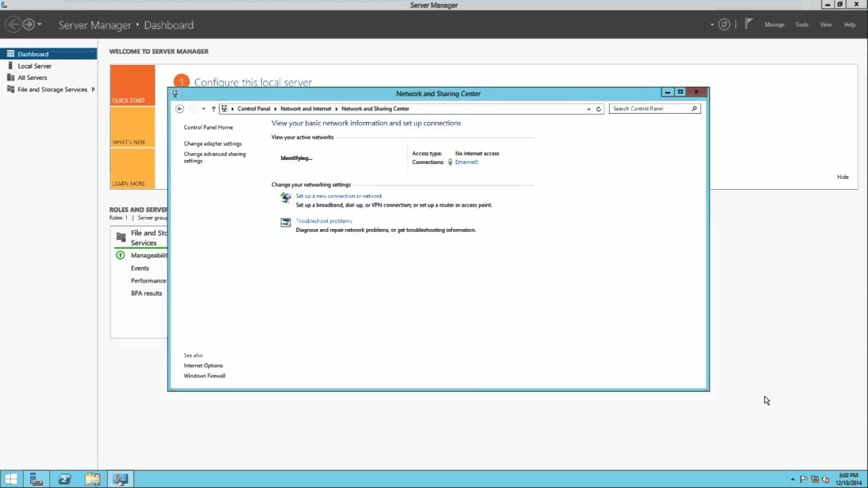This screenshot has height=488, width=868.
Task: Open Internet Options link
Action: (x=203, y=365)
